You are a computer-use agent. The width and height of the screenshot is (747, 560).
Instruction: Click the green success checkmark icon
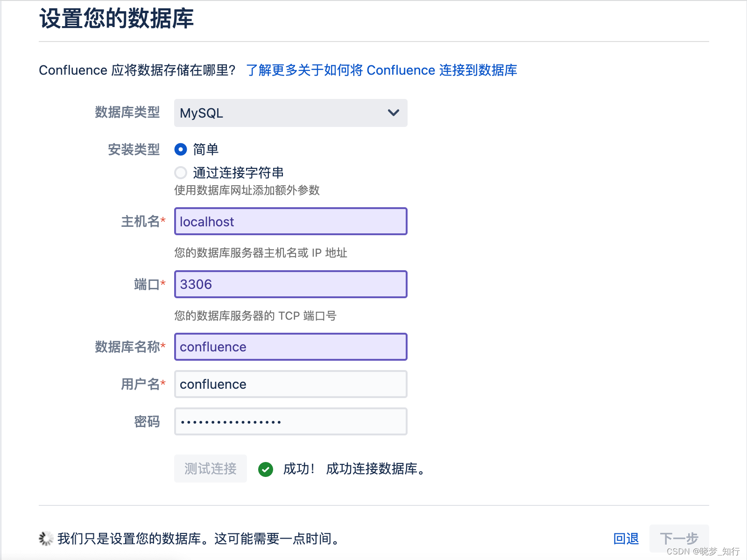(266, 469)
